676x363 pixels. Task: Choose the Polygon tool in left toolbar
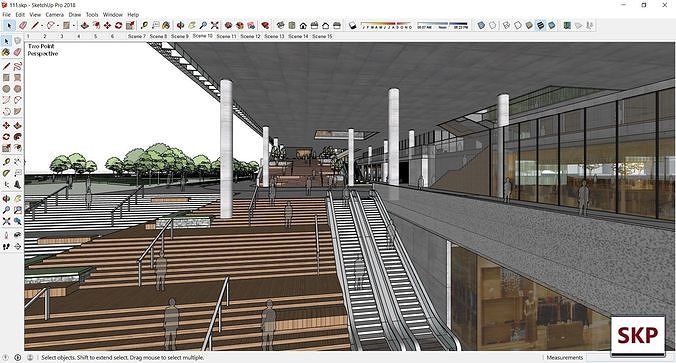[17, 89]
